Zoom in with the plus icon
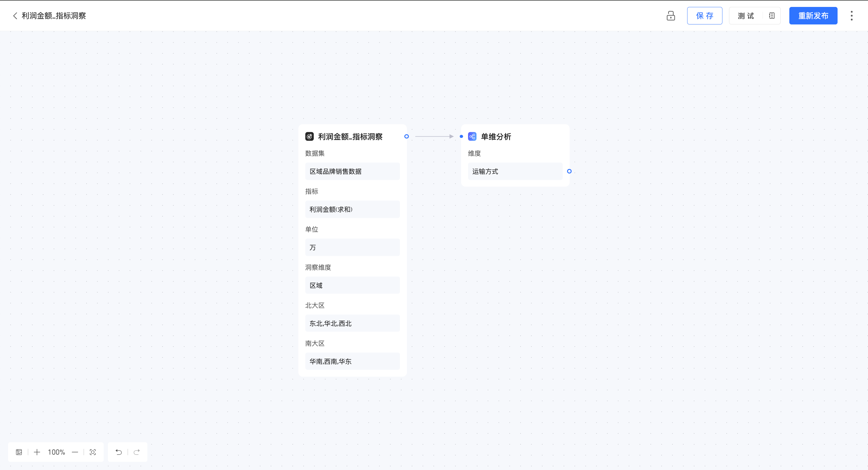This screenshot has height=470, width=868. coord(37,452)
